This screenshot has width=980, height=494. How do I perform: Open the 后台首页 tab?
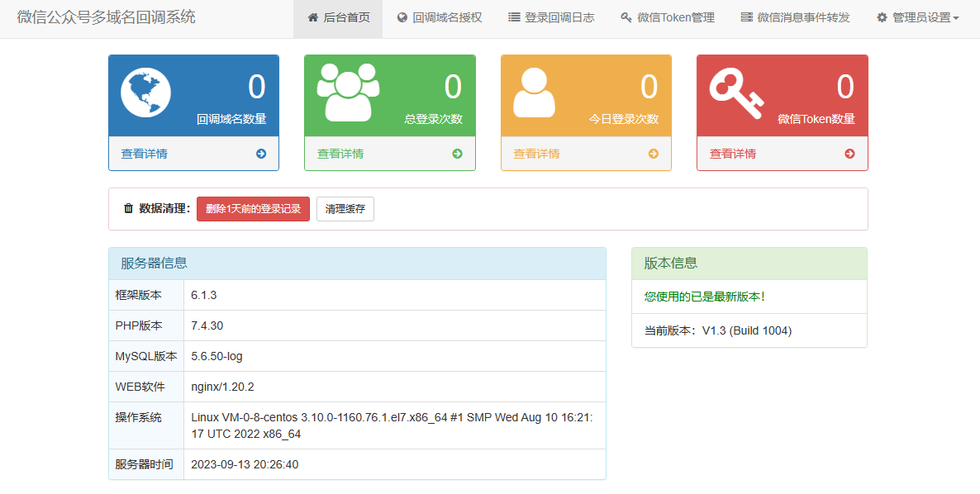338,17
